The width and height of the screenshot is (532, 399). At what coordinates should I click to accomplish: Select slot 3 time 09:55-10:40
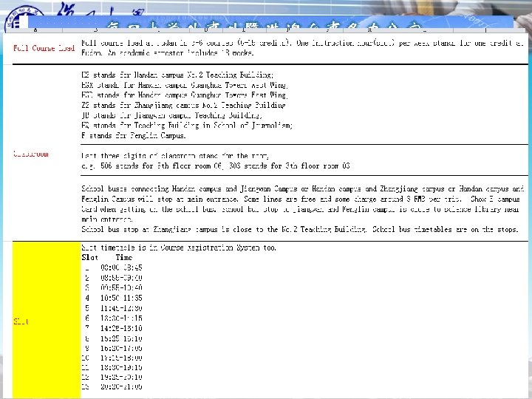point(121,287)
